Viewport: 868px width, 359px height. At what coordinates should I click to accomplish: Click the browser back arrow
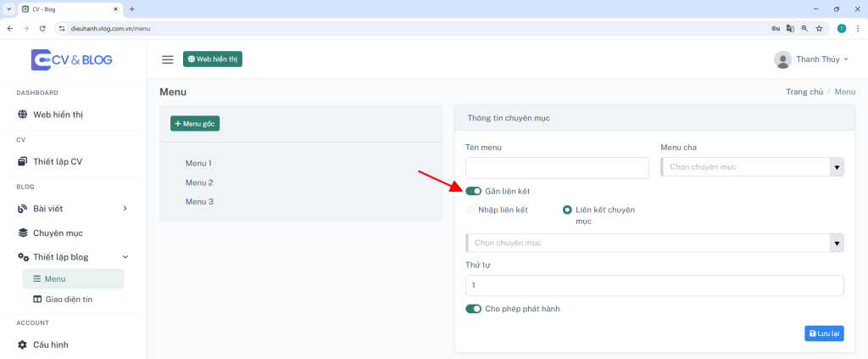click(x=10, y=28)
